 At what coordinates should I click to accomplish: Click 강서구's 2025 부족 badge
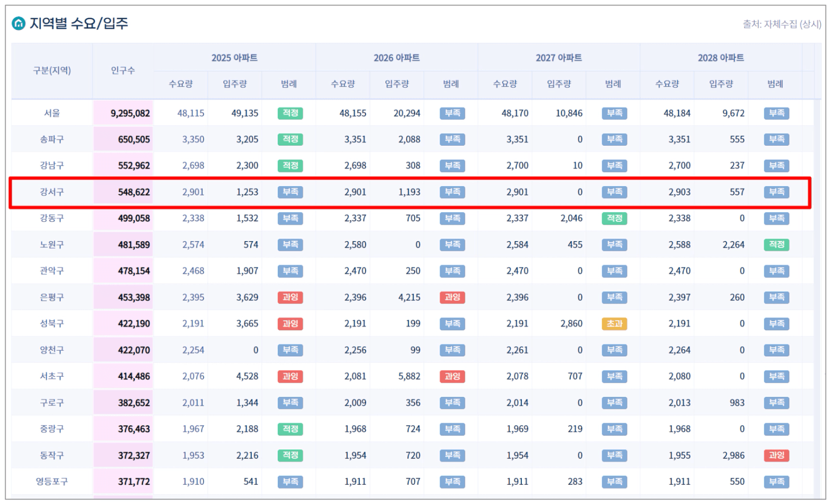tap(290, 192)
